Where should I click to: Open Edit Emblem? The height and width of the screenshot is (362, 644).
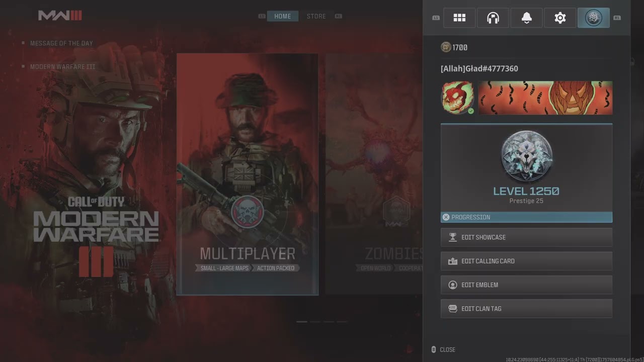[x=527, y=285]
